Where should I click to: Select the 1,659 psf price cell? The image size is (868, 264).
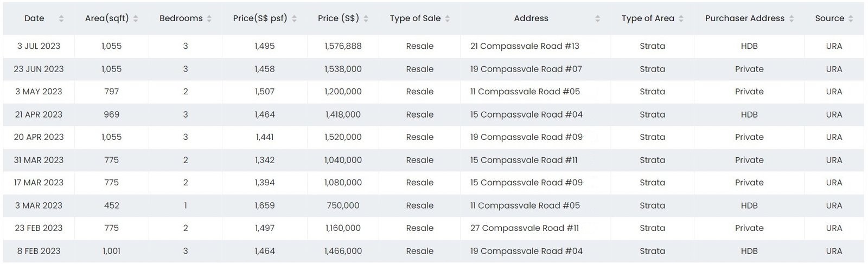point(265,205)
